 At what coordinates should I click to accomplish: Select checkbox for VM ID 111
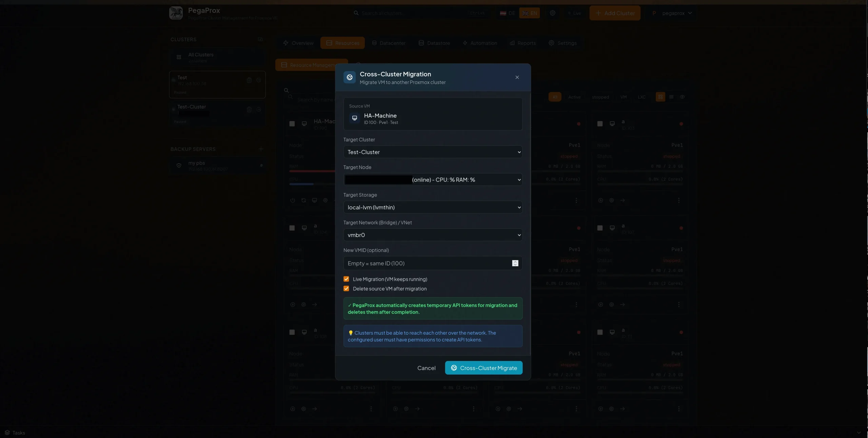click(x=600, y=332)
